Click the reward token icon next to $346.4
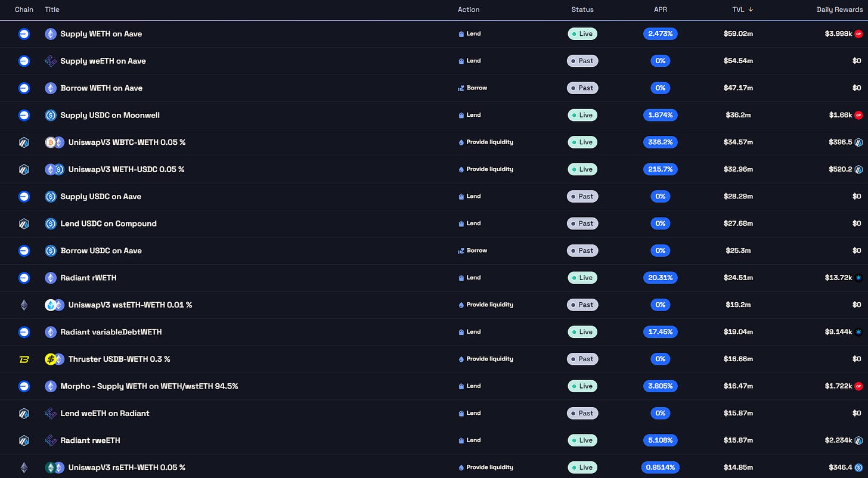 (859, 468)
